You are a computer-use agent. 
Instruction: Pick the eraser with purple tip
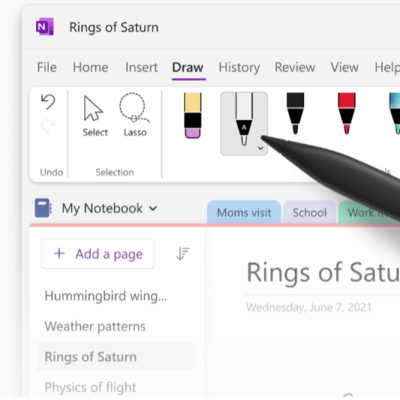tap(192, 115)
